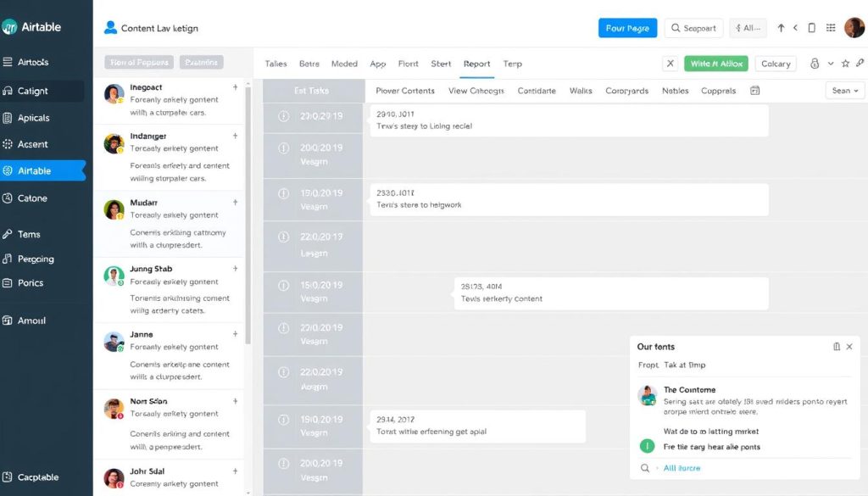Click the lock icon beside Colcary
Viewport: 868px width, 496px height.
(815, 64)
